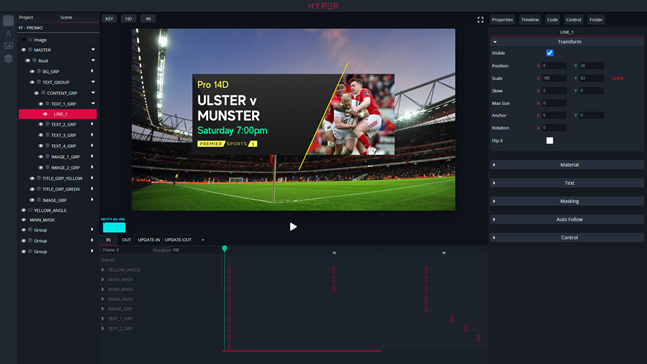This screenshot has width=647, height=364.
Task: Click the type icon beside YELLOW_ANGLE
Action: (x=30, y=210)
